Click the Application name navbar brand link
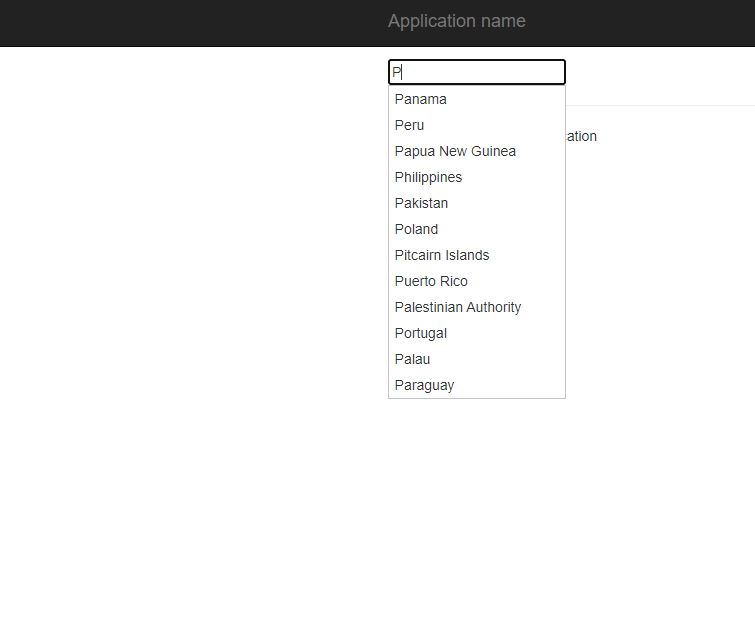755x630 pixels. point(456,21)
